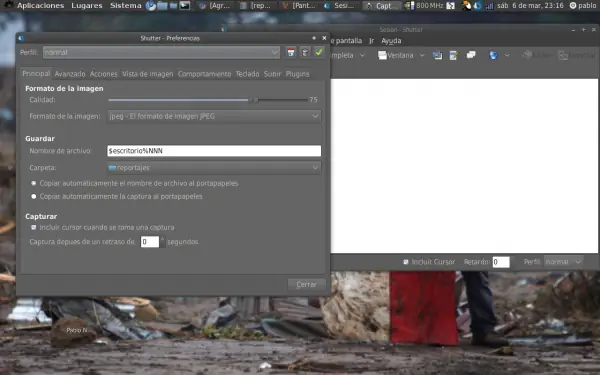Open the Perfil normal dropdown in Preferencias

[x=161, y=52]
